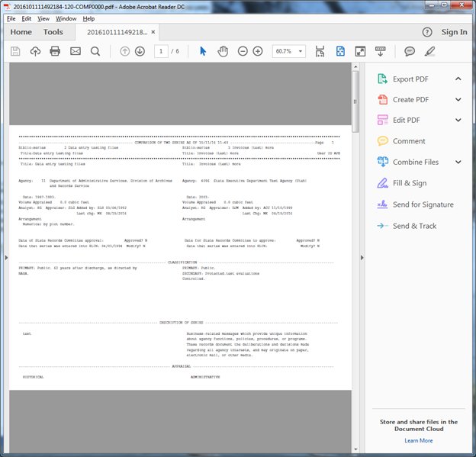The width and height of the screenshot is (476, 457).
Task: Click the Combine Files icon
Action: click(382, 162)
